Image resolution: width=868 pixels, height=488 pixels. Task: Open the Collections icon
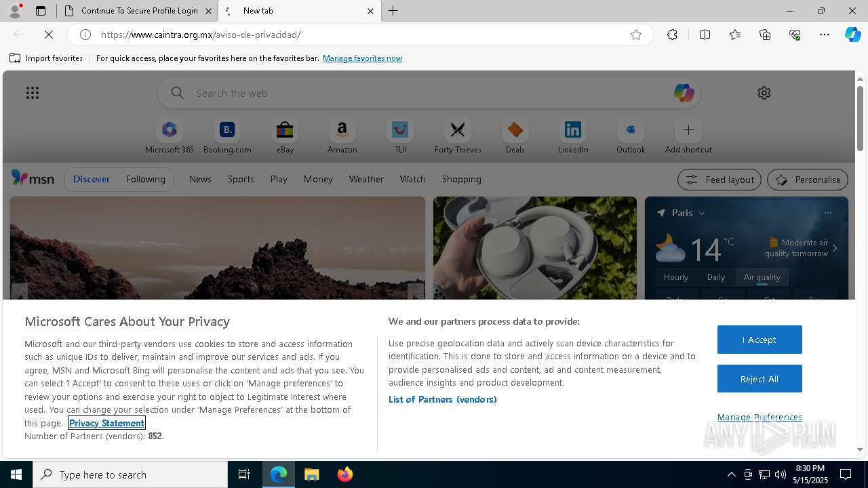(x=765, y=35)
